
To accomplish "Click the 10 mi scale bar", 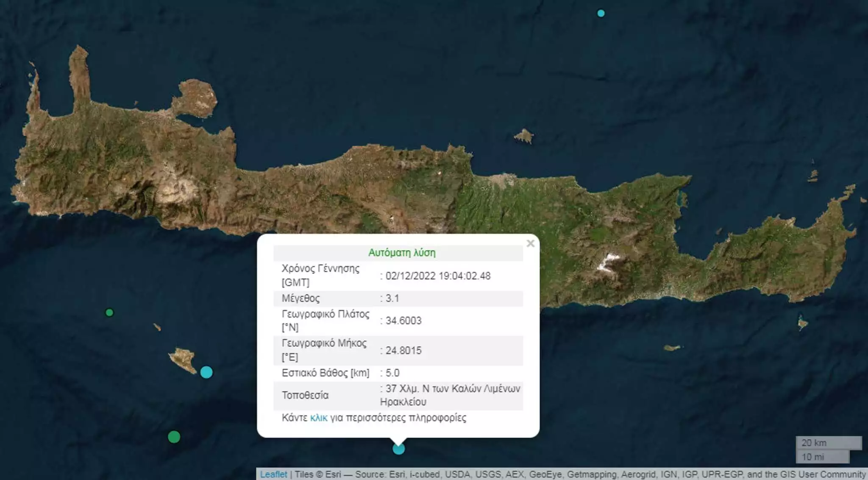I will click(822, 457).
